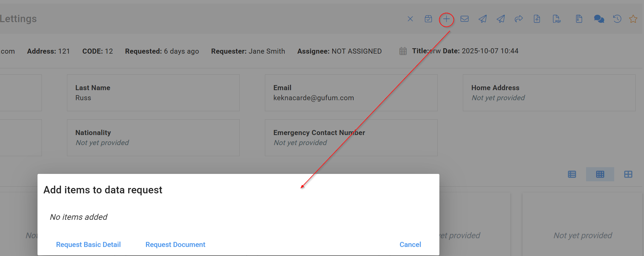
Task: Click the Email detail card
Action: pos(351,93)
